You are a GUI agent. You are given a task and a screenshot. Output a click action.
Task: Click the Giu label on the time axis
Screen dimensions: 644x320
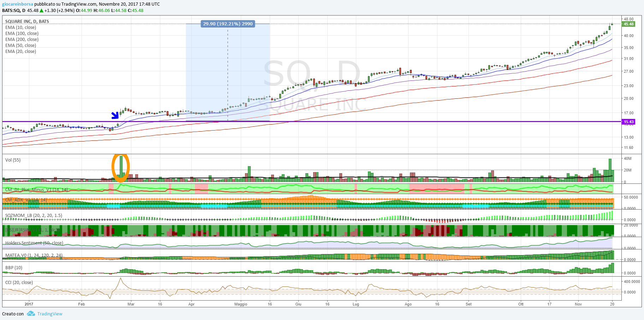click(298, 304)
